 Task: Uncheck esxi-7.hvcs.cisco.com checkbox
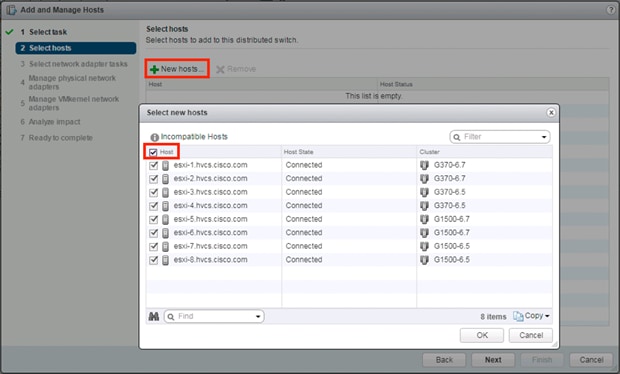153,247
